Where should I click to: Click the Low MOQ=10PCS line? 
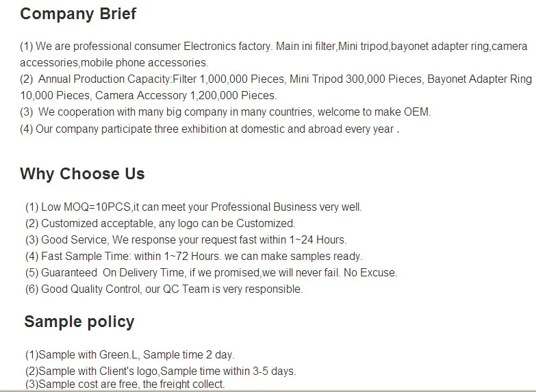pos(193,207)
